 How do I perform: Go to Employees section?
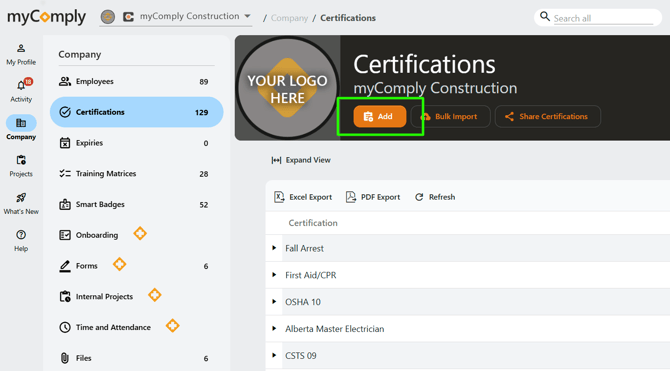point(136,81)
